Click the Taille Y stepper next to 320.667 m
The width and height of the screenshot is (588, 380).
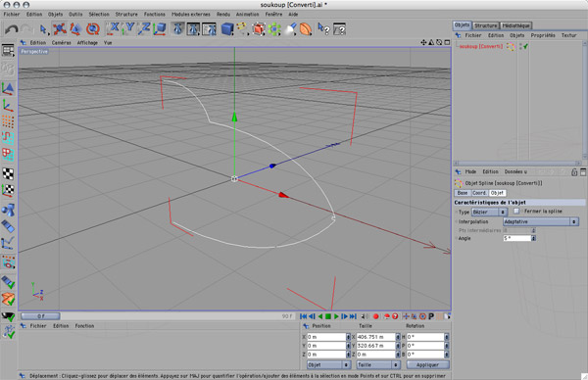click(x=398, y=346)
